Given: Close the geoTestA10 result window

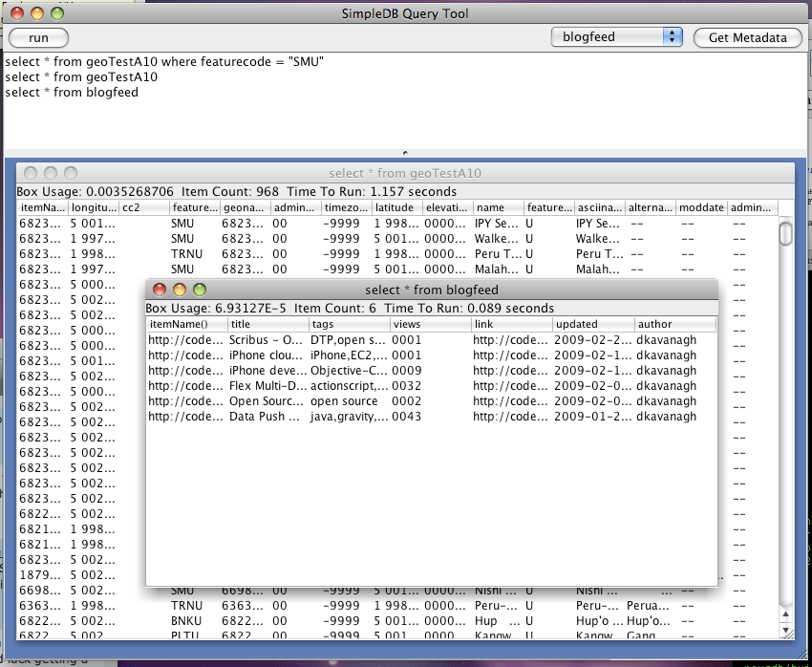Looking at the screenshot, I should [x=31, y=173].
